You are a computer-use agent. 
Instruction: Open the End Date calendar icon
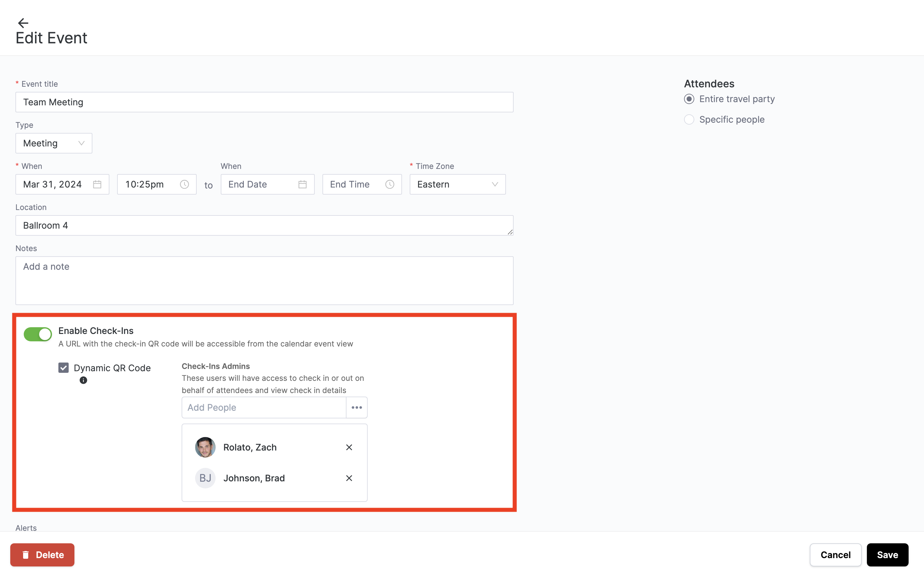tap(303, 184)
